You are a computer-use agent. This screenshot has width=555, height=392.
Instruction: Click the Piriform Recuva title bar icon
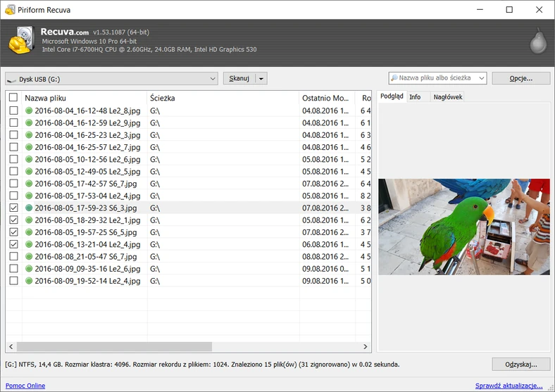tap(10, 10)
